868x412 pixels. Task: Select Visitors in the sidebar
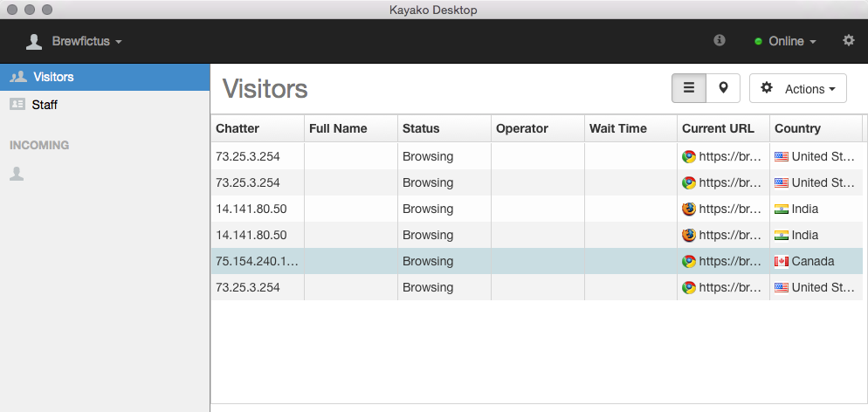(105, 77)
